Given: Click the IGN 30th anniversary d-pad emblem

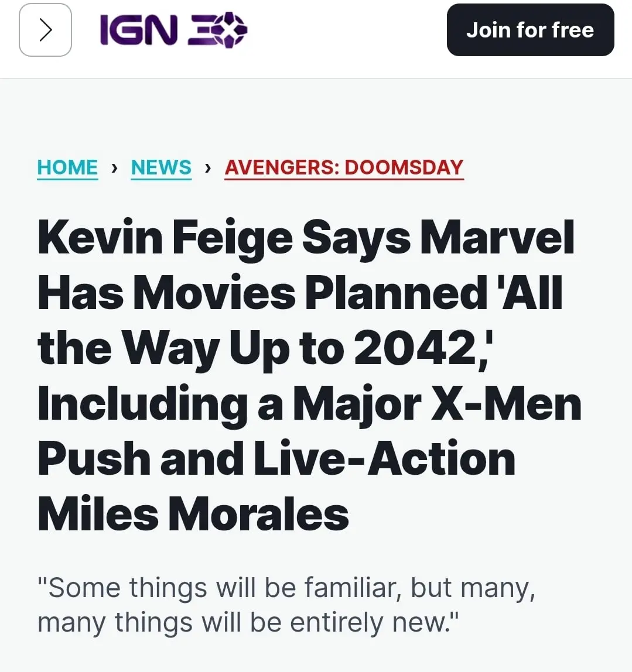Looking at the screenshot, I should coord(230,30).
